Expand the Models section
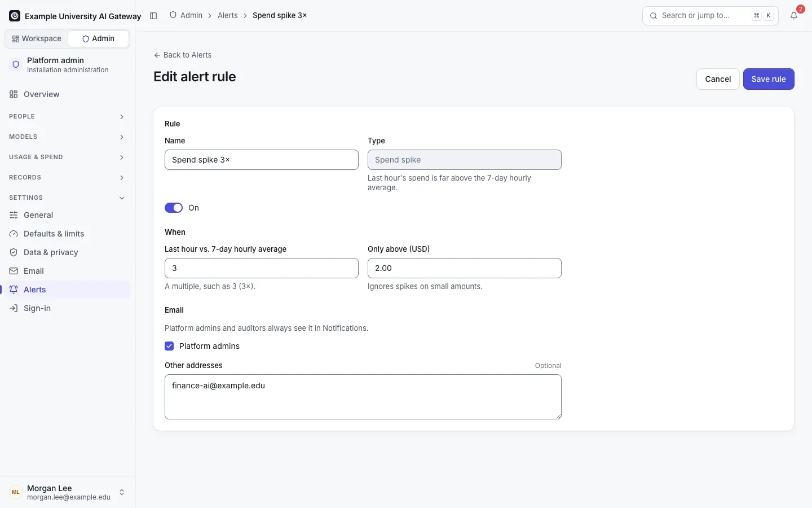This screenshot has height=508, width=812. (67, 137)
